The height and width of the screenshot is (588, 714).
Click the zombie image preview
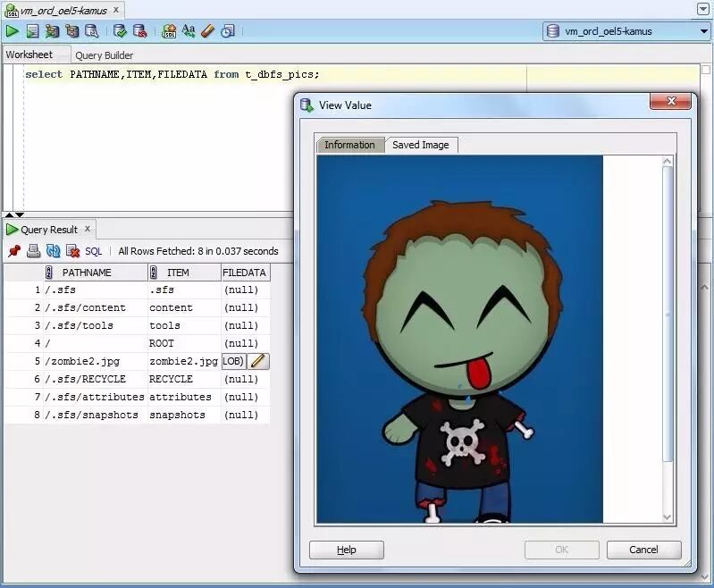(460, 340)
